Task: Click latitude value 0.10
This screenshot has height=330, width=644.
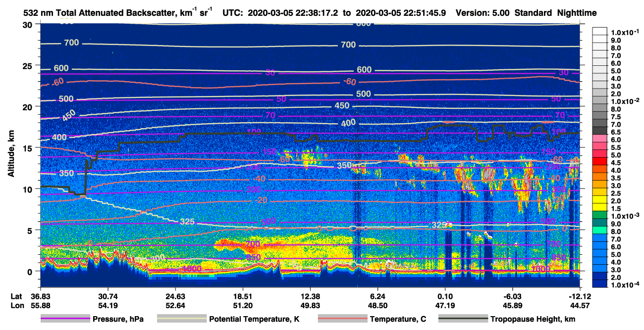Action: tap(445, 297)
